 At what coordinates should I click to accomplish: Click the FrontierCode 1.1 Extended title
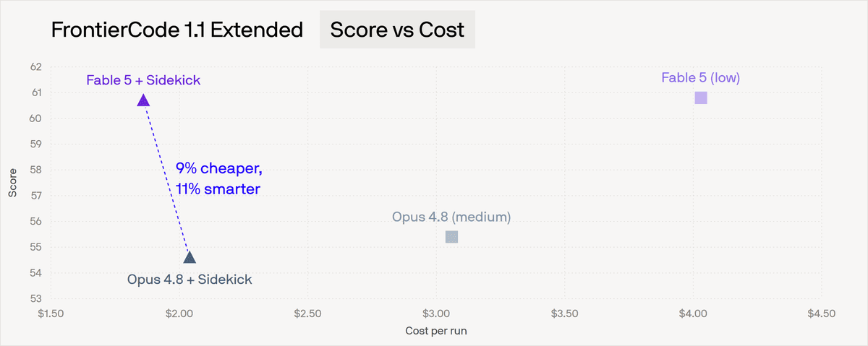(x=176, y=30)
